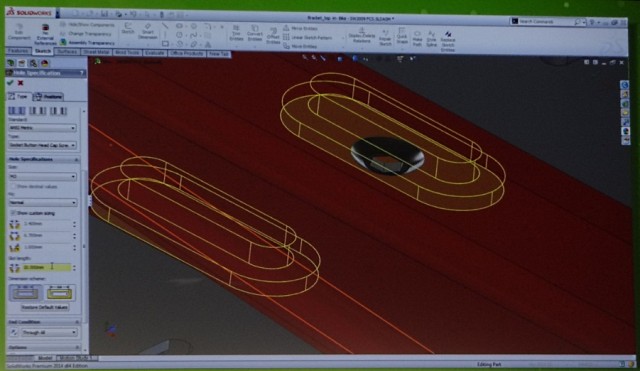Open the Standard dropdown list

point(42,128)
